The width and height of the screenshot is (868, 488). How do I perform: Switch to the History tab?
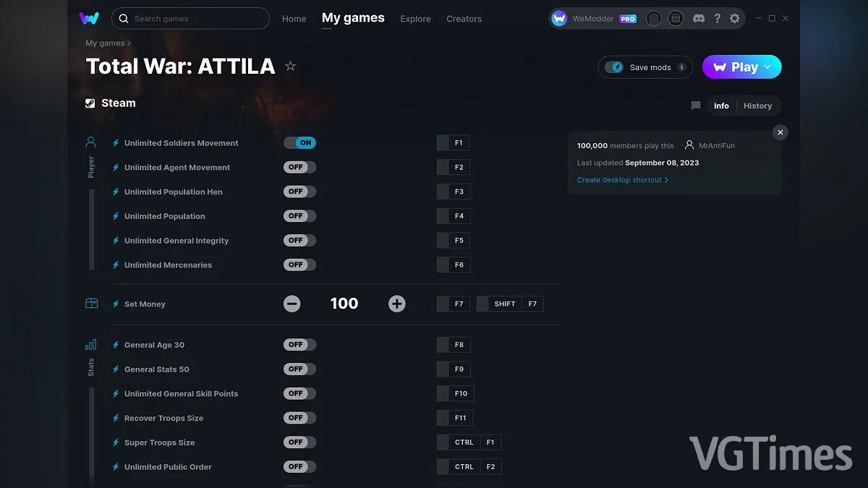click(x=757, y=106)
